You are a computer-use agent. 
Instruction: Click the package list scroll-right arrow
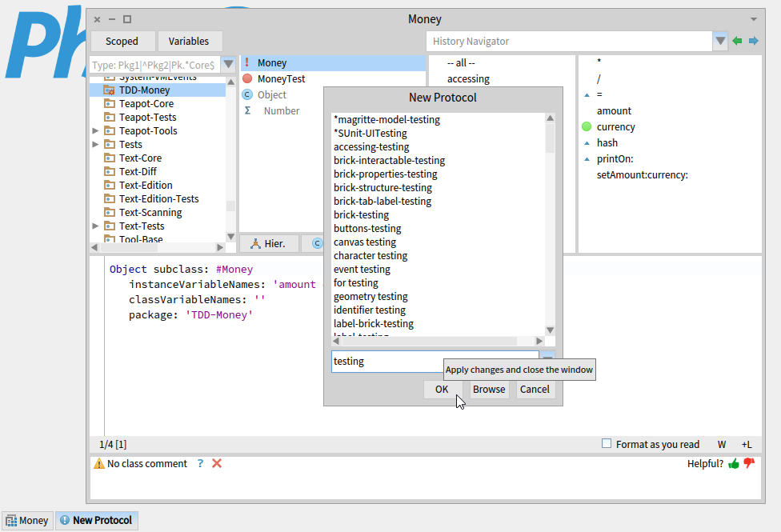[220, 247]
